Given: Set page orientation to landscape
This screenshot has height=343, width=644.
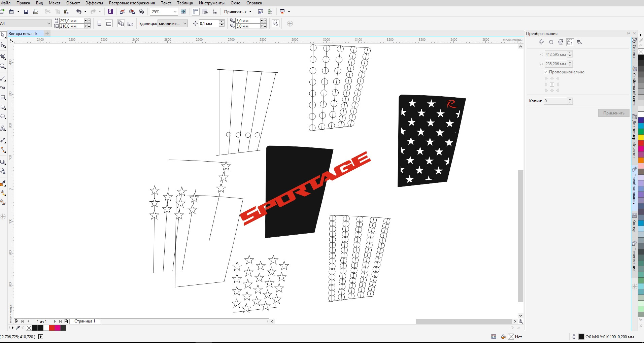Looking at the screenshot, I should [x=108, y=24].
